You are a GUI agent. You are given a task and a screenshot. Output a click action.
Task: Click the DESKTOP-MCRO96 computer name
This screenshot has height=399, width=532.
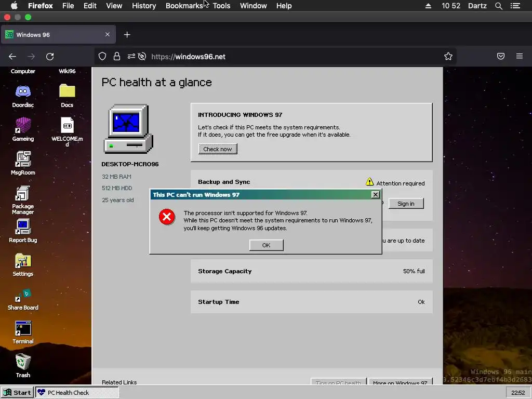130,164
